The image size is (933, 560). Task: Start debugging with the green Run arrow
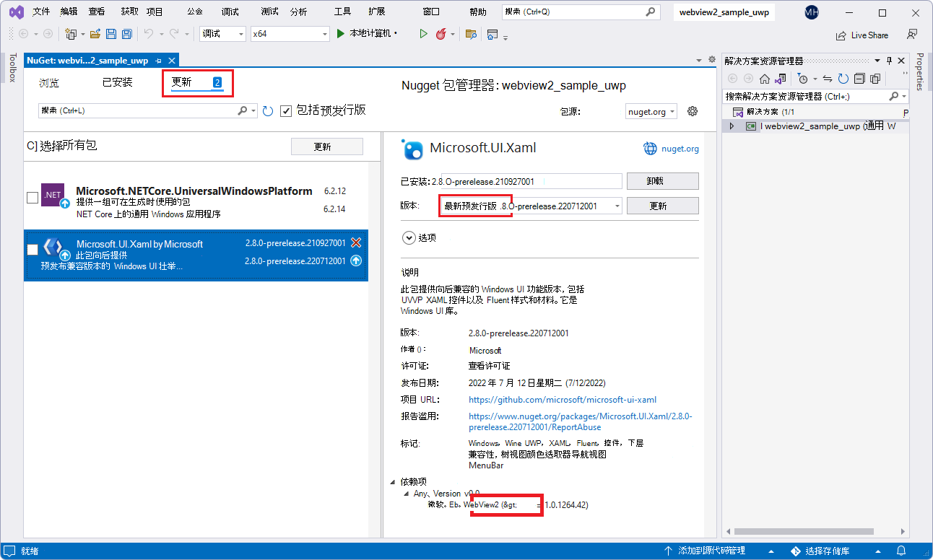423,34
